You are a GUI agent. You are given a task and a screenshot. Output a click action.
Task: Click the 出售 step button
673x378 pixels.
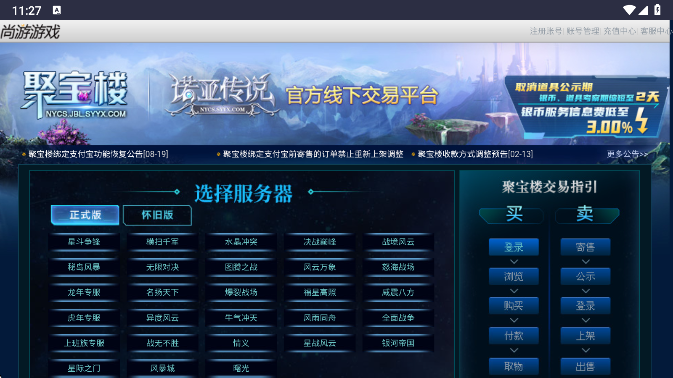(585, 366)
